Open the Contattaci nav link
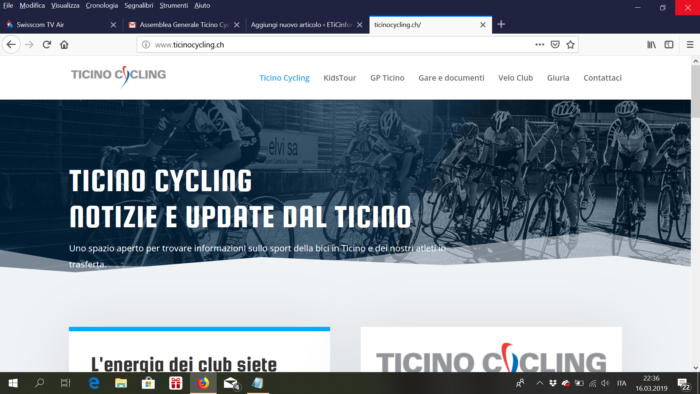The width and height of the screenshot is (700, 394). [602, 78]
